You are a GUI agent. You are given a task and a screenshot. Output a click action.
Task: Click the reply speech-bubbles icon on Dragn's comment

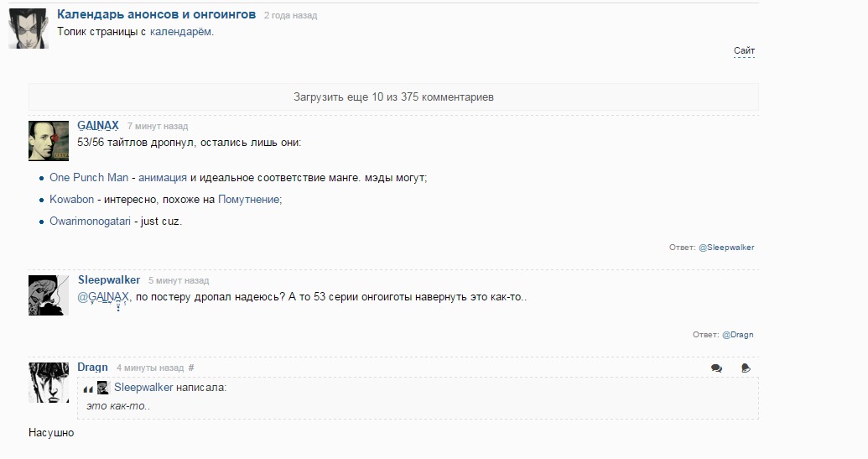[716, 368]
